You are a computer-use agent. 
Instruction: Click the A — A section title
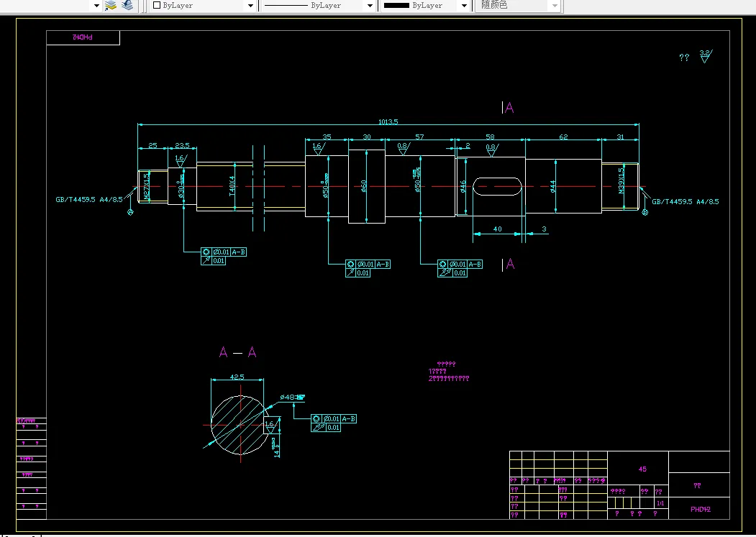coord(237,352)
